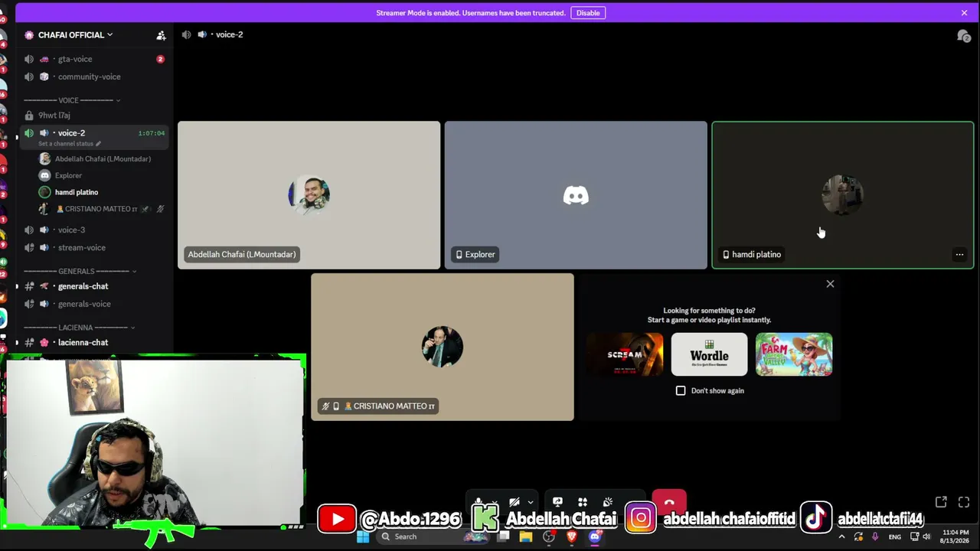Disable Streamer Mode in the top banner
This screenshot has width=980, height=551.
[588, 13]
